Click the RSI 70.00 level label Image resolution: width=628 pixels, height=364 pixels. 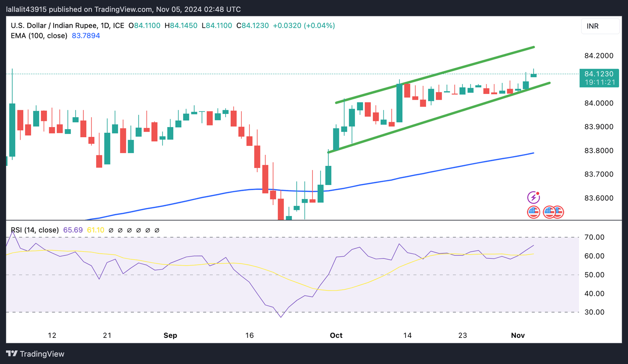pos(594,237)
